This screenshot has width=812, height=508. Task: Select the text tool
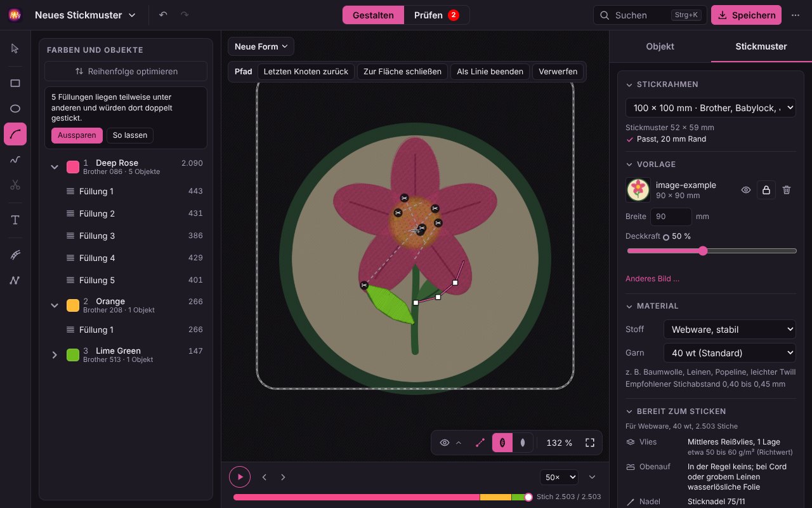pos(15,220)
